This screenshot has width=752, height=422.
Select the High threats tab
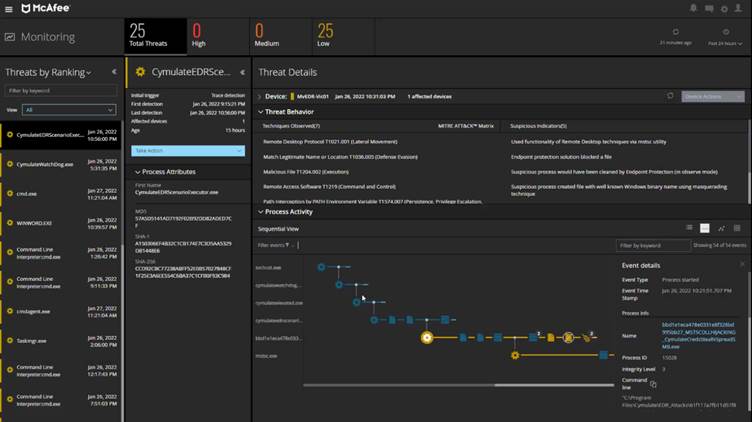click(x=218, y=36)
